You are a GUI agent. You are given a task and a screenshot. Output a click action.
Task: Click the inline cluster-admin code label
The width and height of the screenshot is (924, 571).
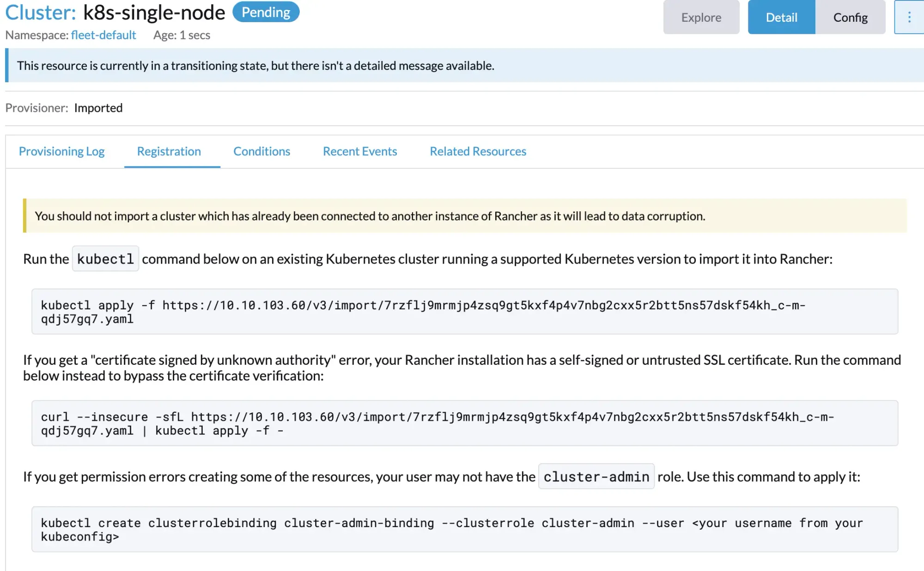click(596, 477)
